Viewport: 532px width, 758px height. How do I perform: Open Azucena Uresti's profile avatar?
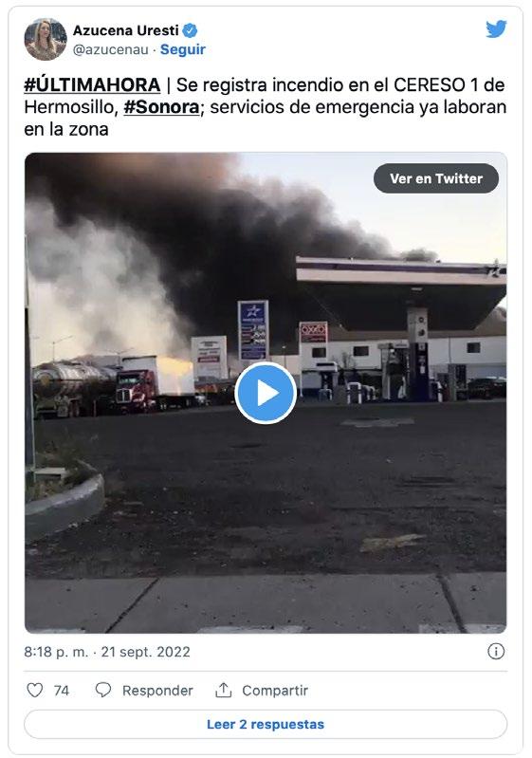pyautogui.click(x=46, y=39)
